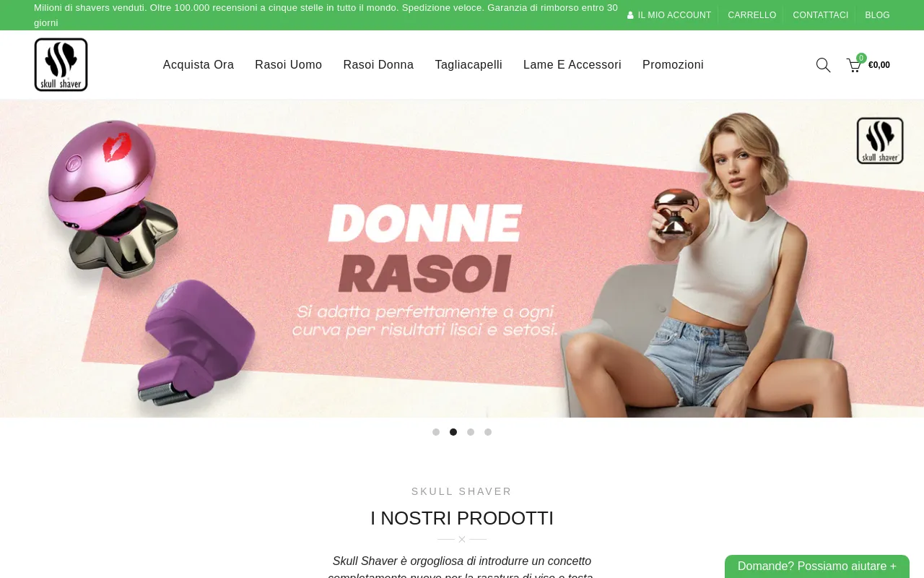This screenshot has height=578, width=924.
Task: Switch to the third carousel slide dot
Action: coord(471,432)
